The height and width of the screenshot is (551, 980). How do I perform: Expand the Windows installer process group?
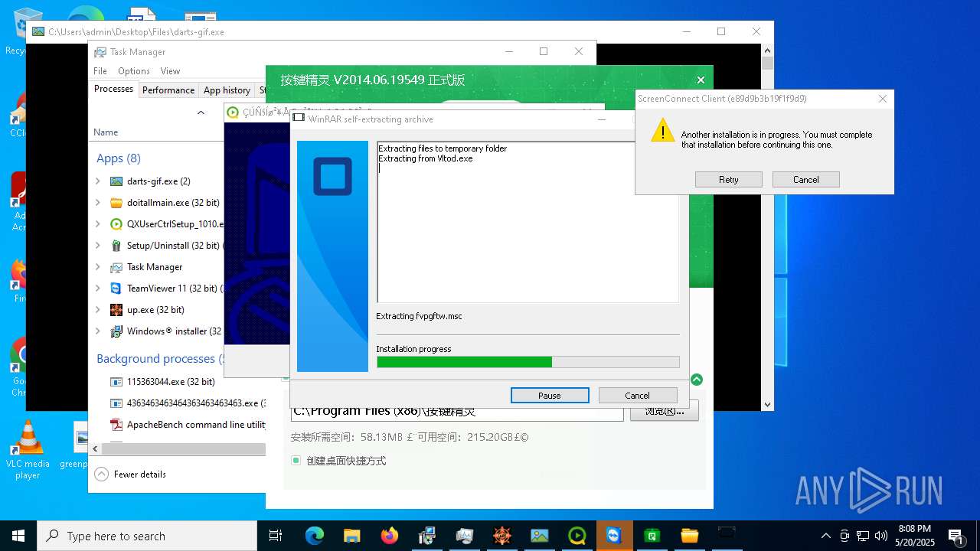click(98, 331)
